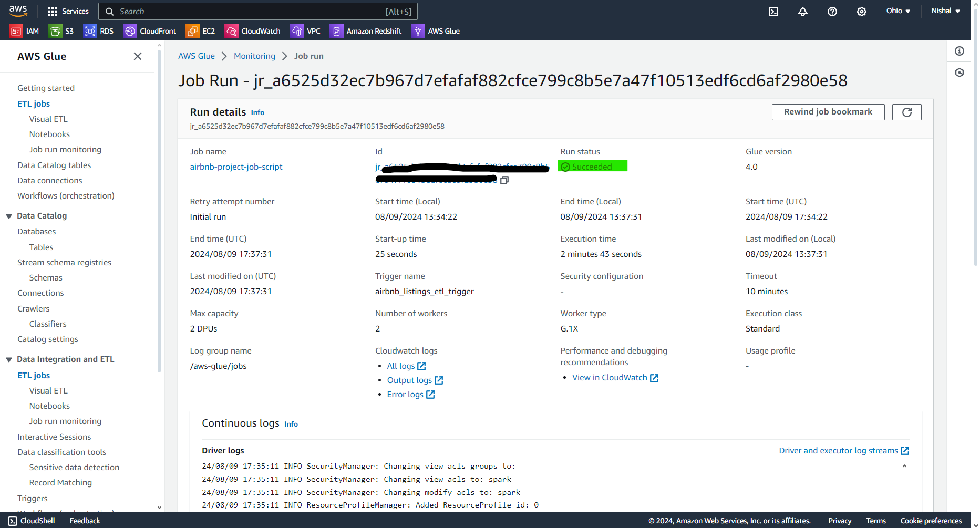Open Workflows (orchestration)
The image size is (980, 528).
(x=66, y=196)
